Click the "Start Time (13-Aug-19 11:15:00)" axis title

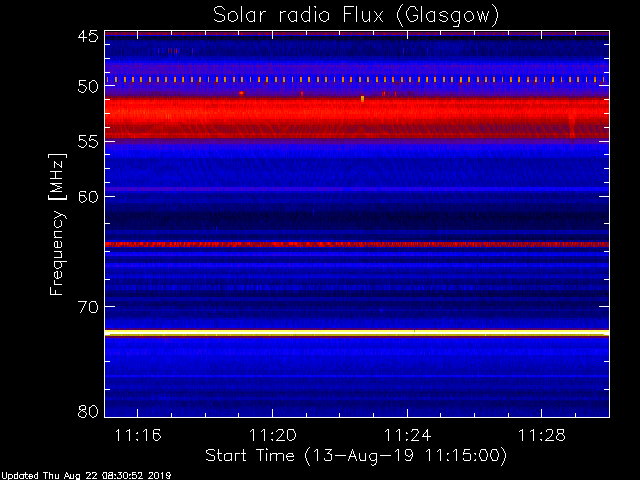click(356, 456)
